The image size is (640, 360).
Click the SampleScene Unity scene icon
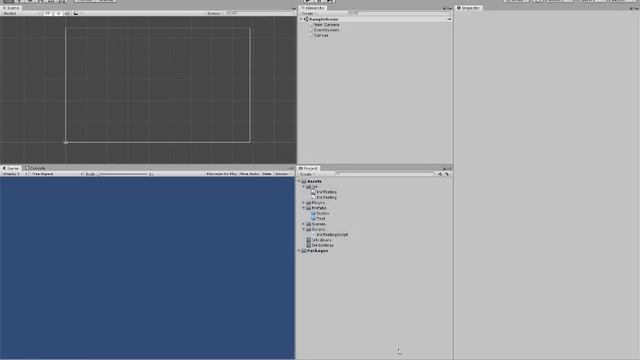(x=306, y=19)
